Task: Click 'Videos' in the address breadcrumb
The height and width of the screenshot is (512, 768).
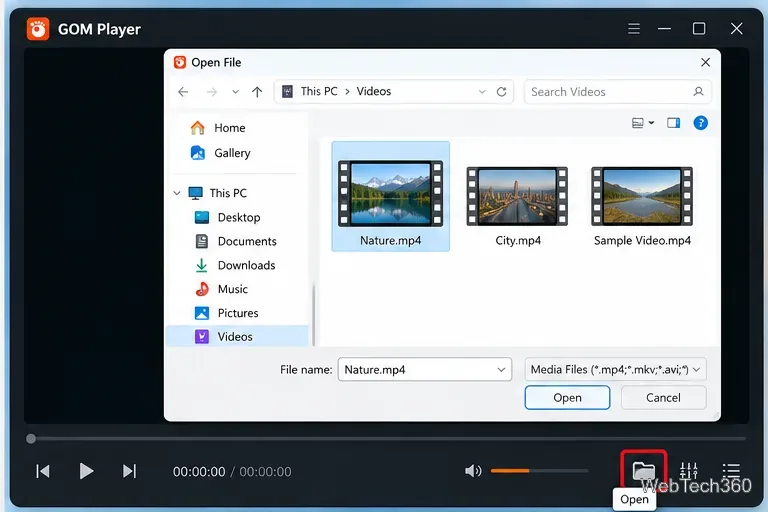Action: tap(374, 91)
